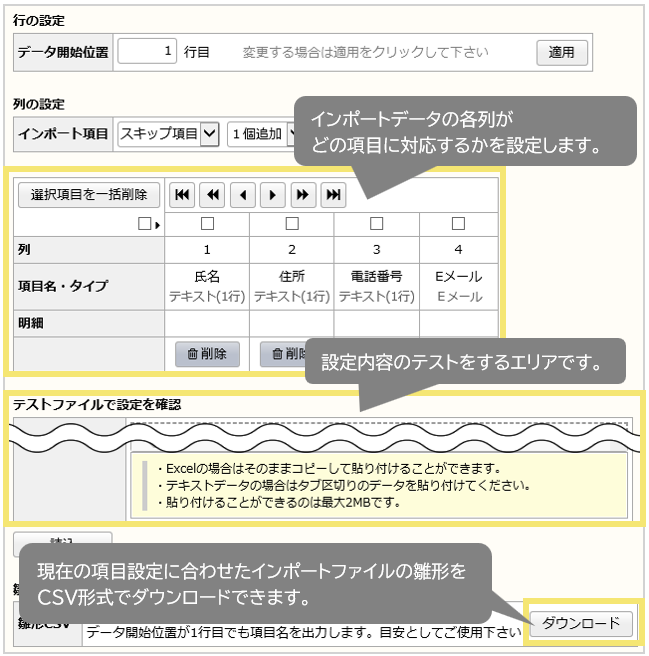
Task: Check the checkbox for column 1
Action: 207,223
